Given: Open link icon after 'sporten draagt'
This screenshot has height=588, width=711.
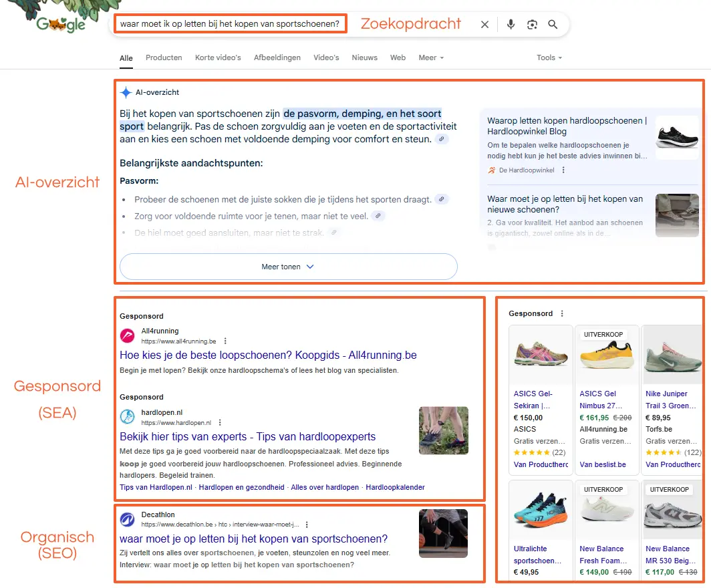Looking at the screenshot, I should point(441,199).
